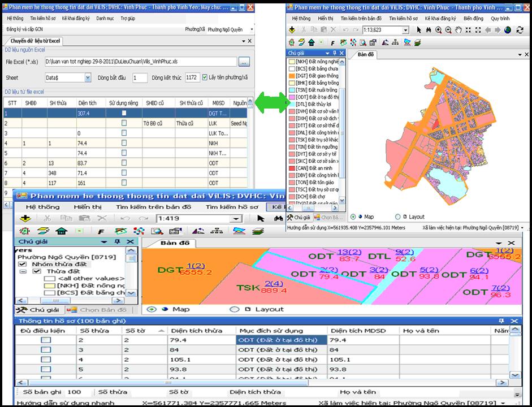Open the Chú giải panel dropdown arrow in front window

104,242
